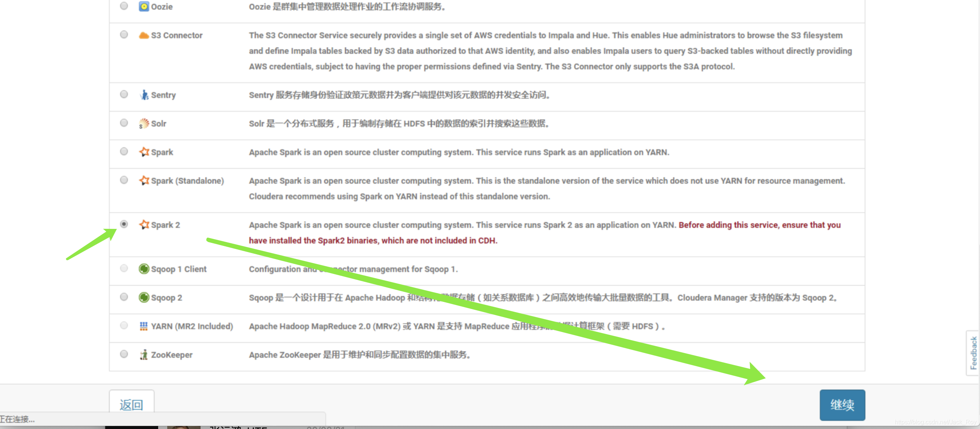Click the ZooKeeper figure icon
The image size is (980, 429).
pos(144,354)
